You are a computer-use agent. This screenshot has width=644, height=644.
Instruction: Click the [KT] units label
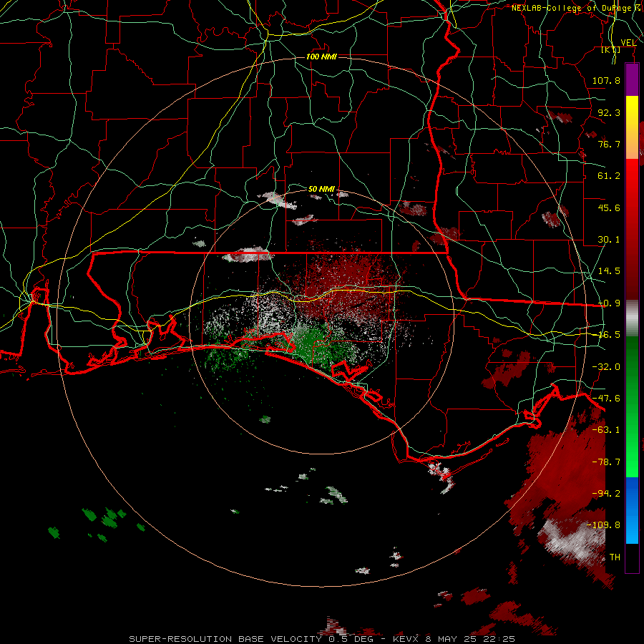point(611,50)
